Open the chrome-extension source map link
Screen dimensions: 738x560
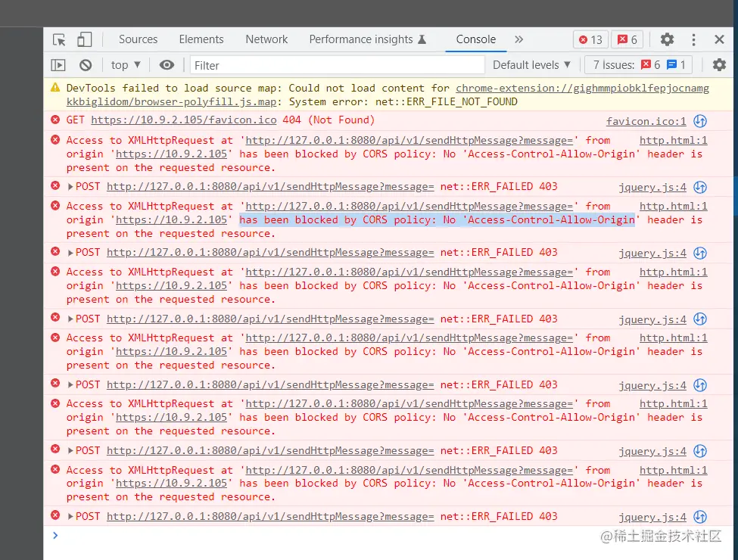coord(582,88)
